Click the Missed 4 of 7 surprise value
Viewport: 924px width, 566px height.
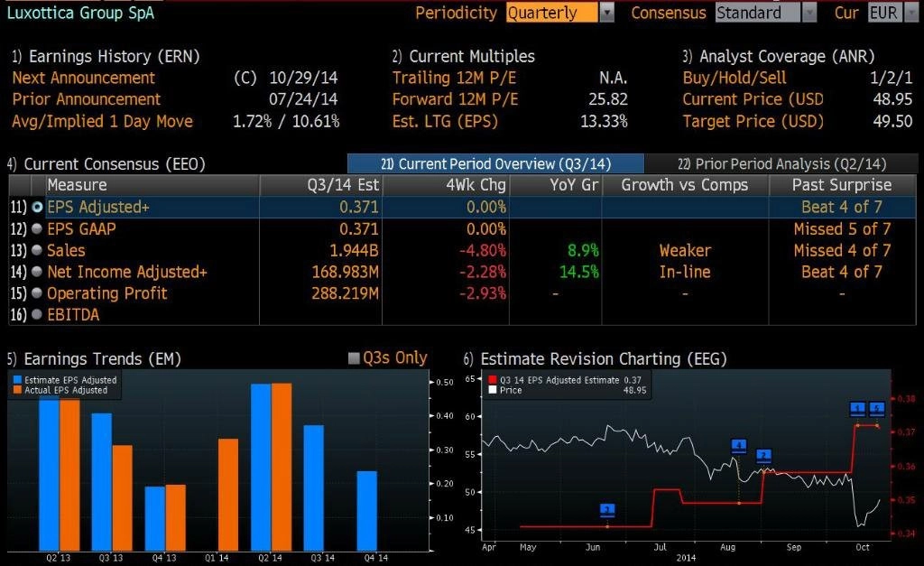tap(842, 251)
